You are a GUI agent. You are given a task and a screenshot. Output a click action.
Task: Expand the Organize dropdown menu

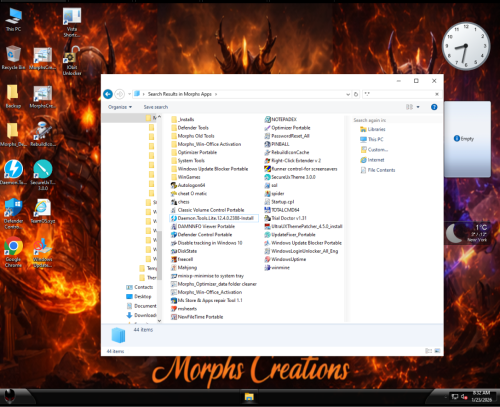(120, 107)
